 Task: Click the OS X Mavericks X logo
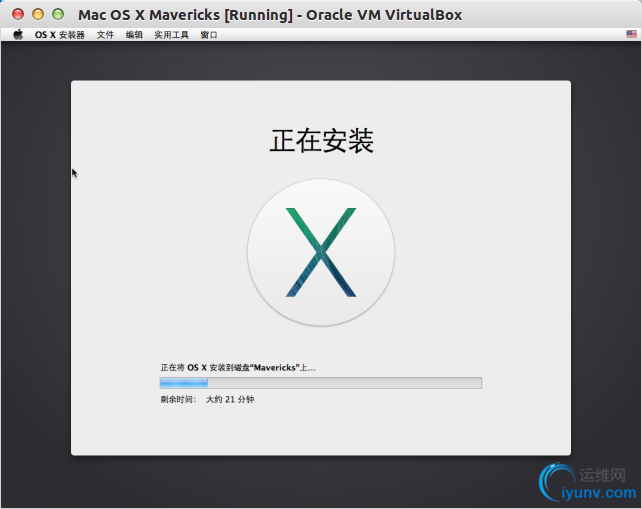(321, 252)
